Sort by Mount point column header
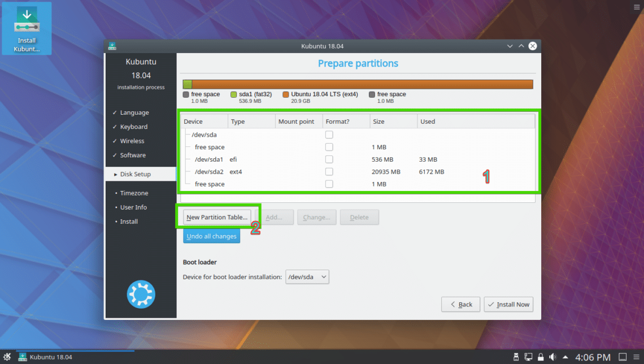The image size is (644, 364). 299,122
